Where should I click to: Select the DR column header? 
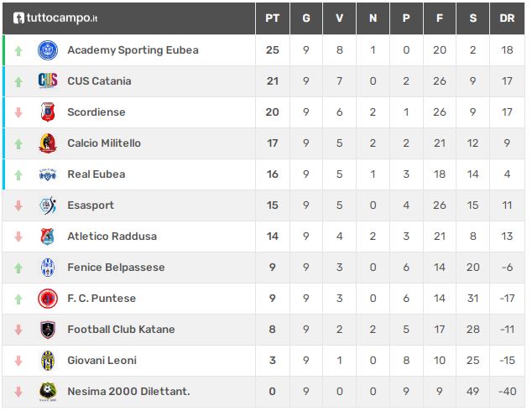tap(507, 18)
